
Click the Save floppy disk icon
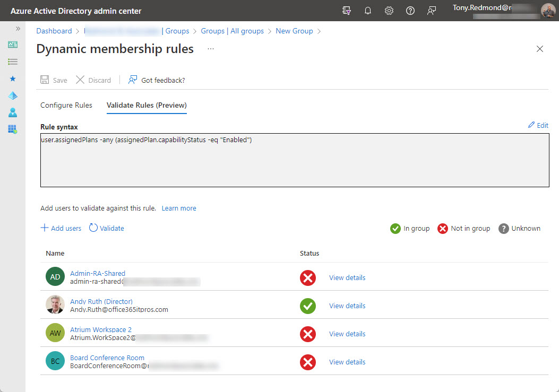(x=45, y=80)
